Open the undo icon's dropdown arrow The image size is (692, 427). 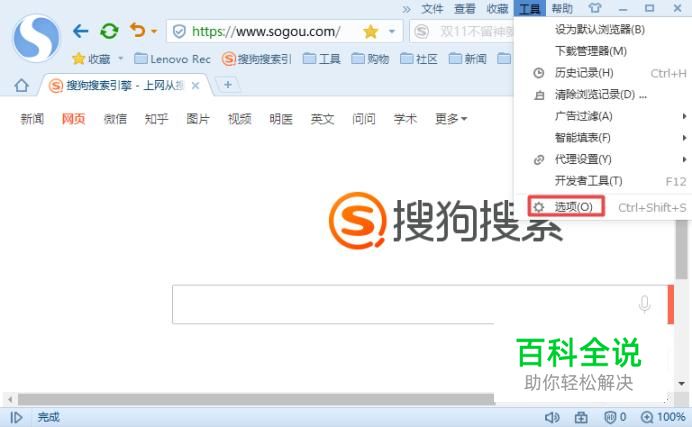(x=154, y=31)
